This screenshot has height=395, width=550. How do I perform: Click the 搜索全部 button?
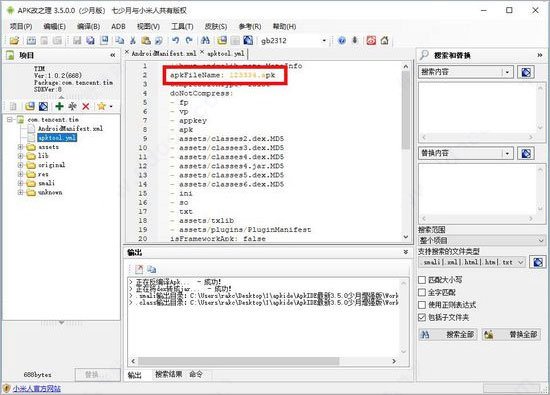[x=448, y=335]
